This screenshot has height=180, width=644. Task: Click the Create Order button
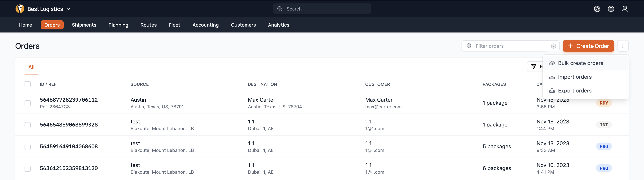point(588,46)
